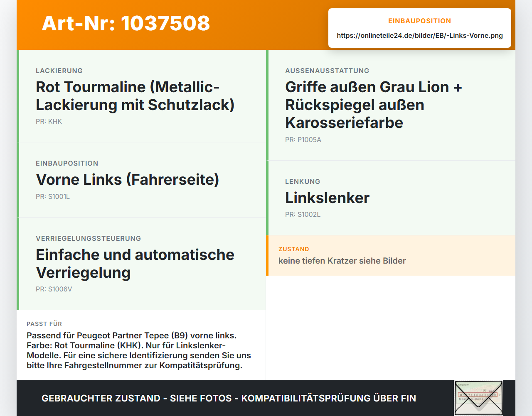Click the Gebrauchter Zustand footer banner text

click(x=229, y=398)
